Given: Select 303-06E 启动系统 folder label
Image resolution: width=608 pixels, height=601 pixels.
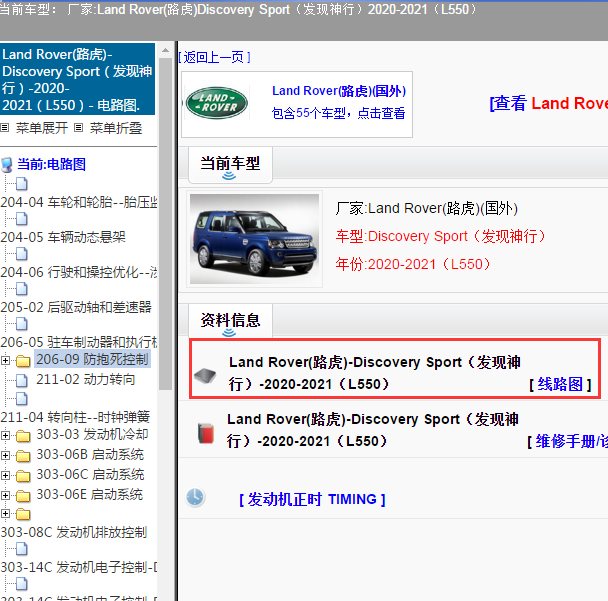Looking at the screenshot, I should coord(90,495).
